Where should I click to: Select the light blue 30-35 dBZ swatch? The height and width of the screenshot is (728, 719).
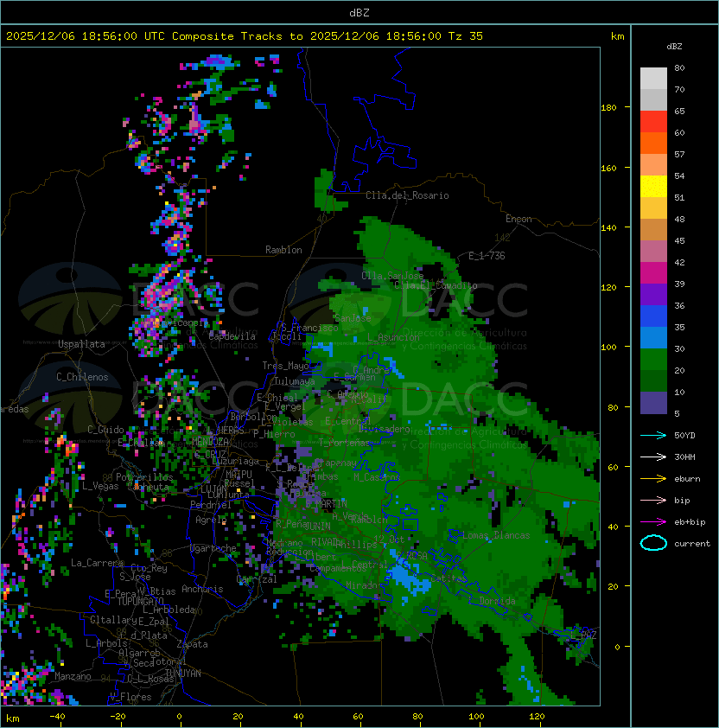click(653, 338)
